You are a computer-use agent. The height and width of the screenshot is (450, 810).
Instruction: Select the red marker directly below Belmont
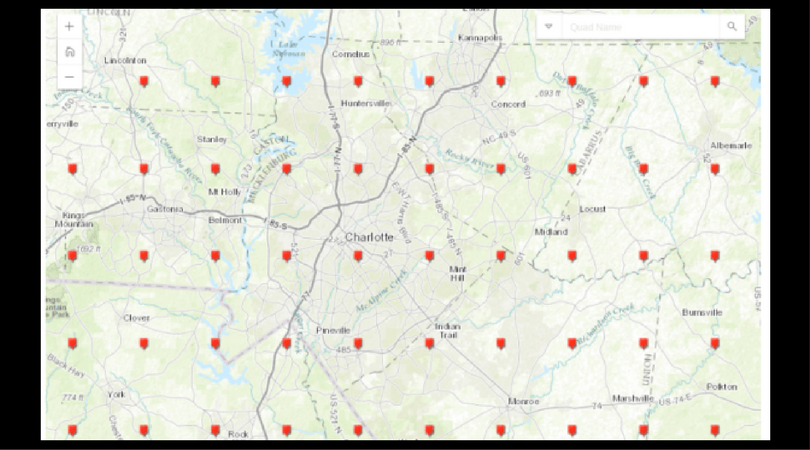(x=215, y=256)
